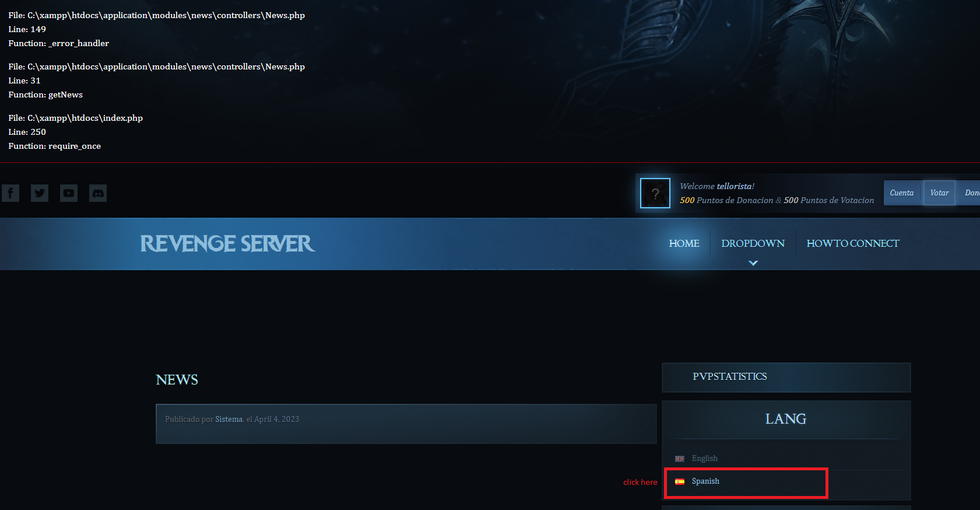Viewport: 980px width, 510px height.
Task: Switch language to English
Action: point(704,459)
